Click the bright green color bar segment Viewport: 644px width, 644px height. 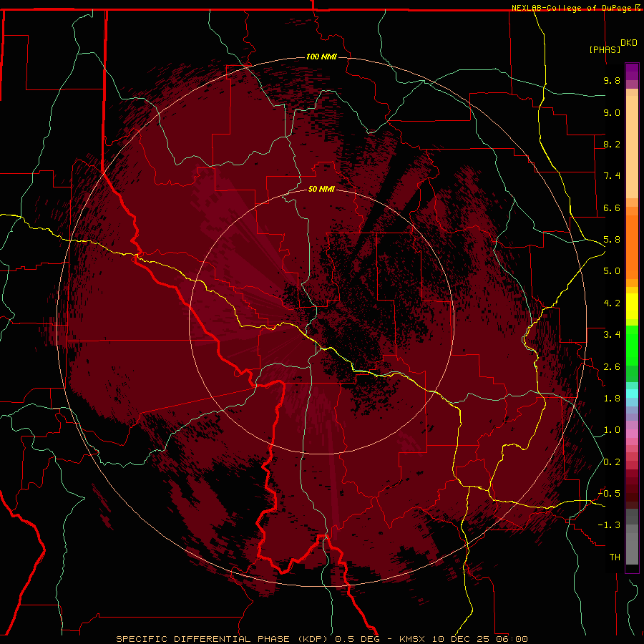tap(632, 346)
